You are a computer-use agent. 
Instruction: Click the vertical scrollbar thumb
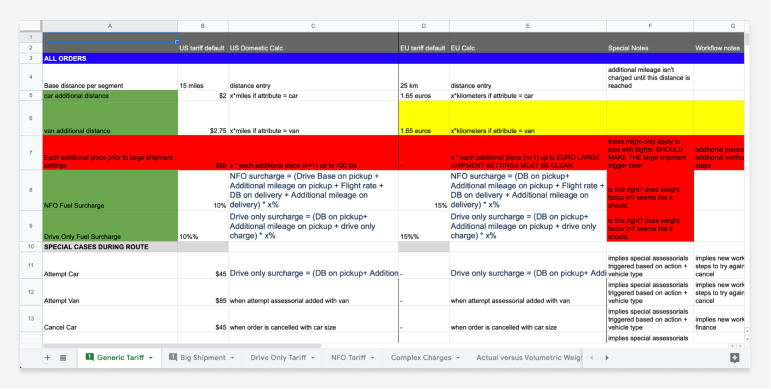click(747, 39)
